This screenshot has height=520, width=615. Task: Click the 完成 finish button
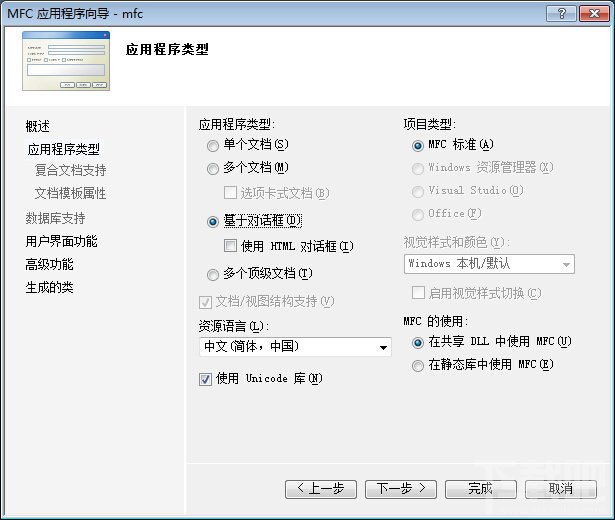(481, 489)
